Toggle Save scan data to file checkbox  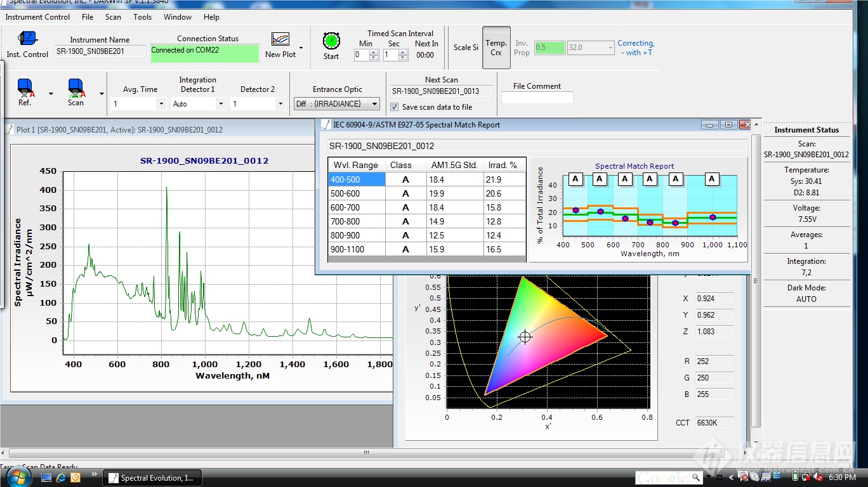pos(394,107)
